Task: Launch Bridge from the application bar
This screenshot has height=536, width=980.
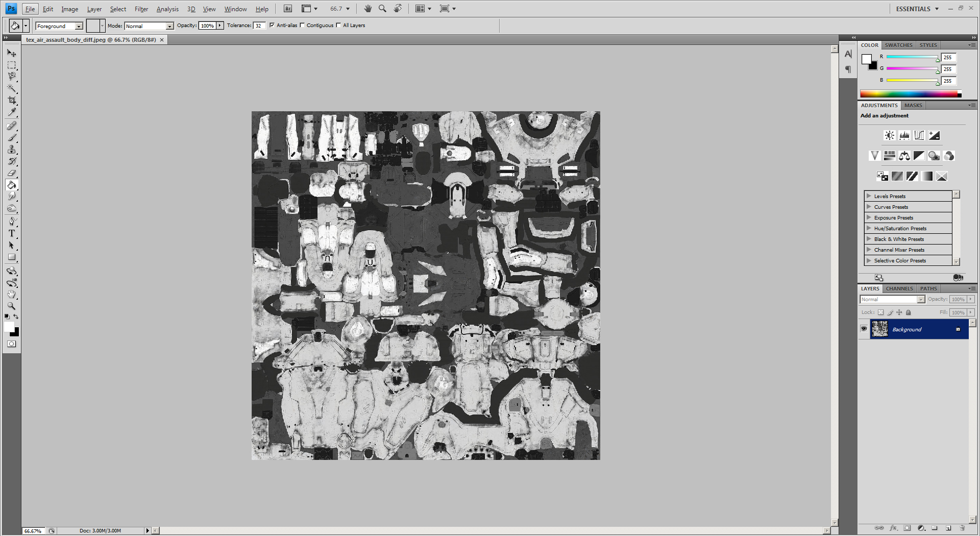Action: 288,9
